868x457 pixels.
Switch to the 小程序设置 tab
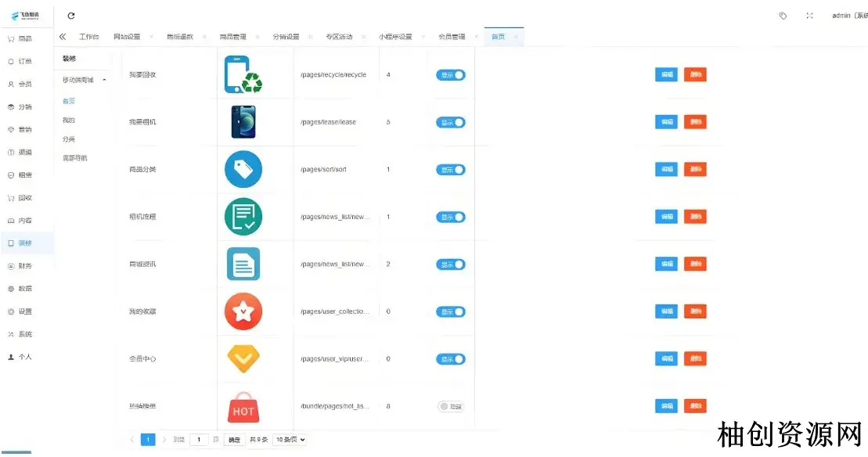(395, 37)
